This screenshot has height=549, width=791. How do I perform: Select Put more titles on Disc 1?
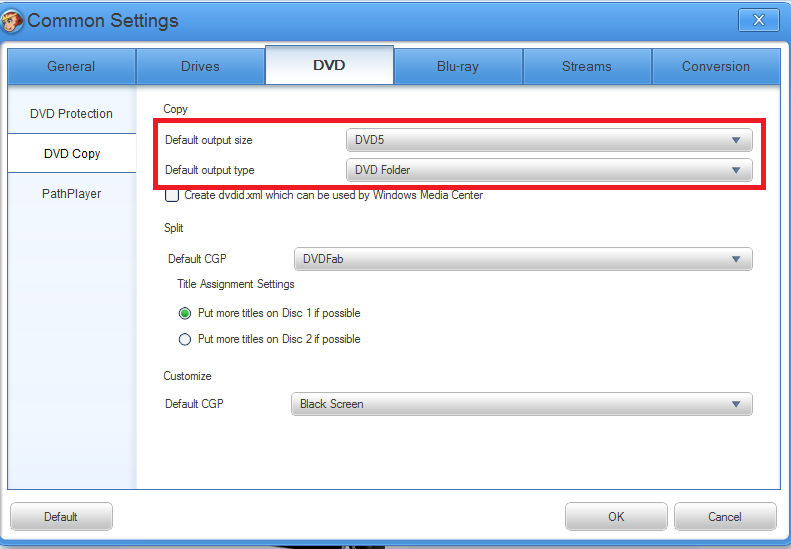tap(185, 313)
